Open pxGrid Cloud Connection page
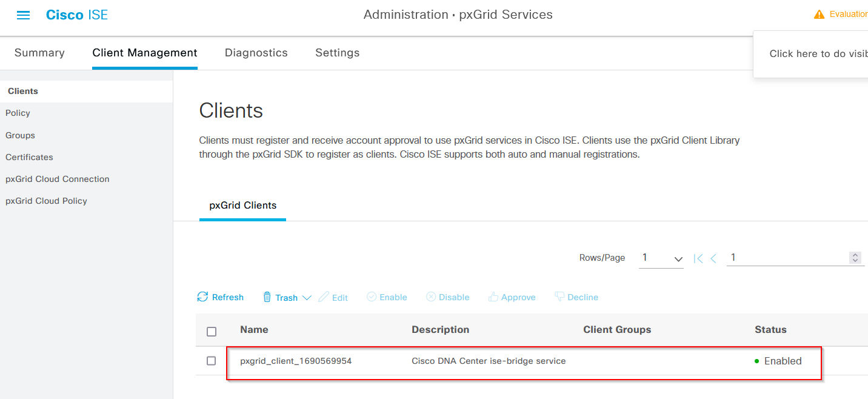The height and width of the screenshot is (399, 868). point(58,179)
